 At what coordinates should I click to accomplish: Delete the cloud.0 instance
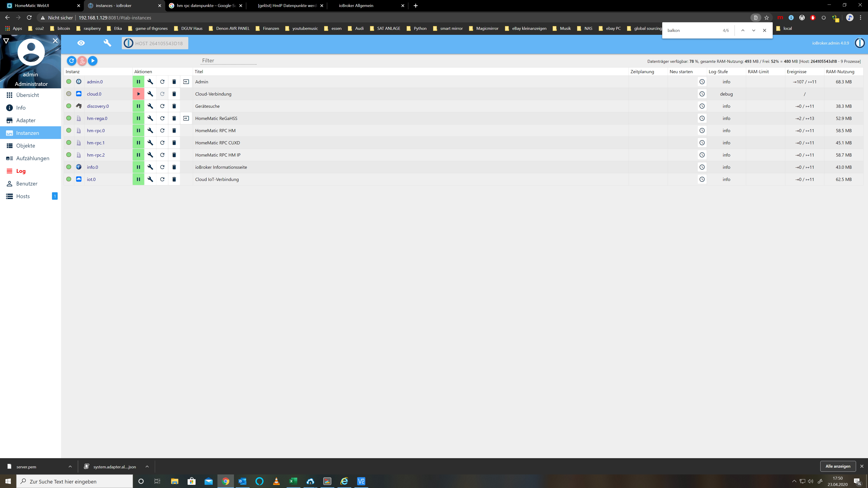pyautogui.click(x=174, y=94)
